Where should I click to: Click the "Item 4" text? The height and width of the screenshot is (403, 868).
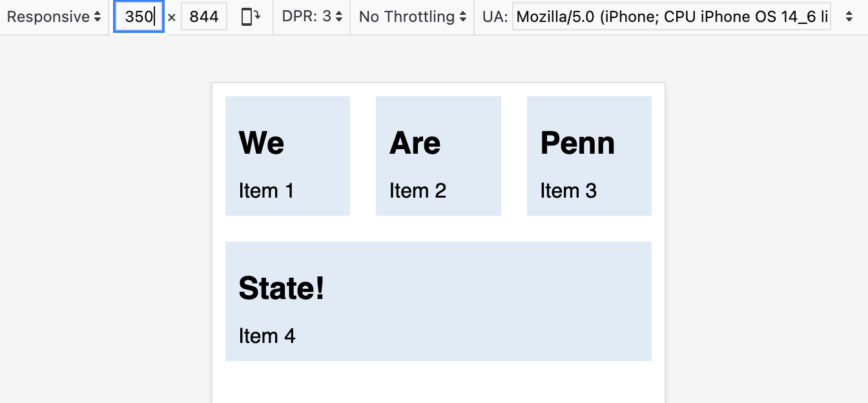pyautogui.click(x=267, y=336)
